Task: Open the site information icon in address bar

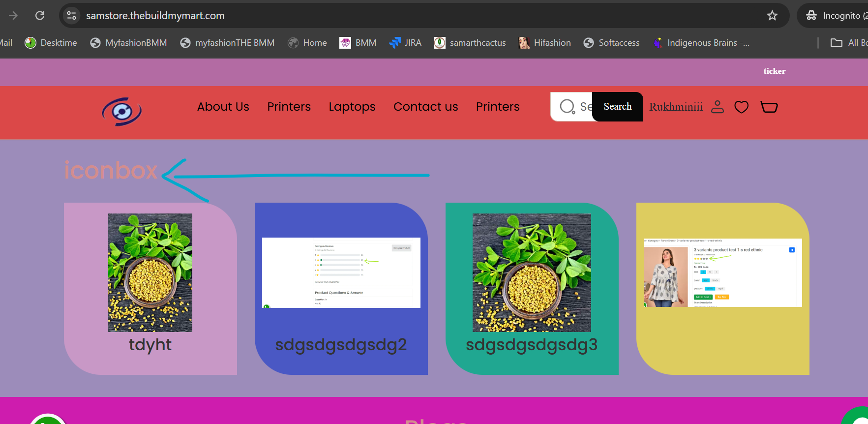Action: pyautogui.click(x=72, y=16)
